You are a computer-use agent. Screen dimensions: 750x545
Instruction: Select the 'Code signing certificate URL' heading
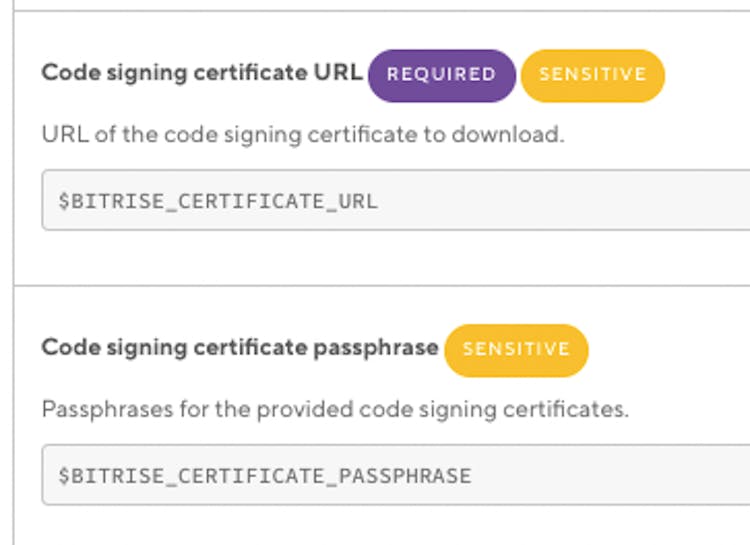click(201, 74)
